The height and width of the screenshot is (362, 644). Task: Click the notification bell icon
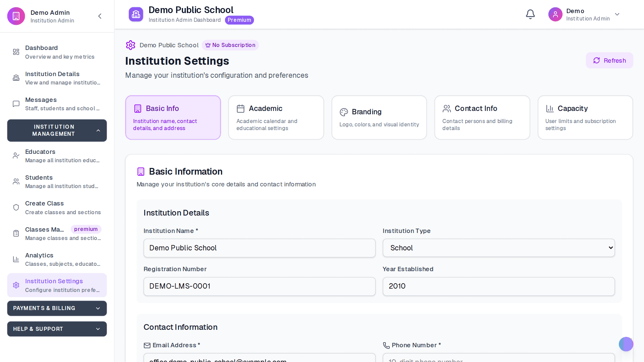[530, 14]
